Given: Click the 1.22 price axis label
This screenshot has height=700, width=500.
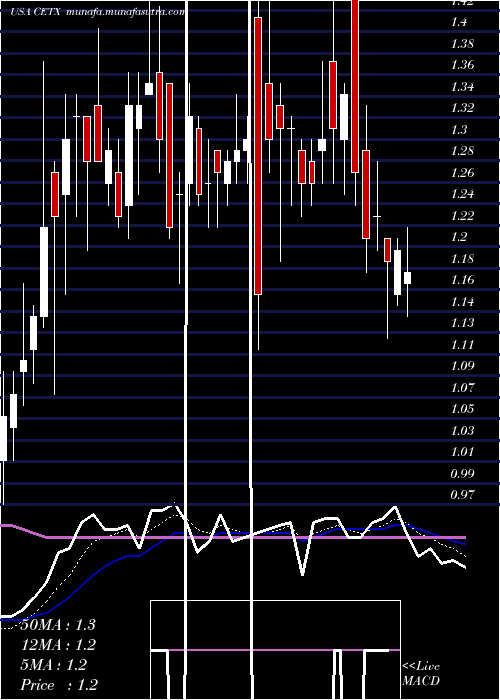Looking at the screenshot, I should coord(462,215).
